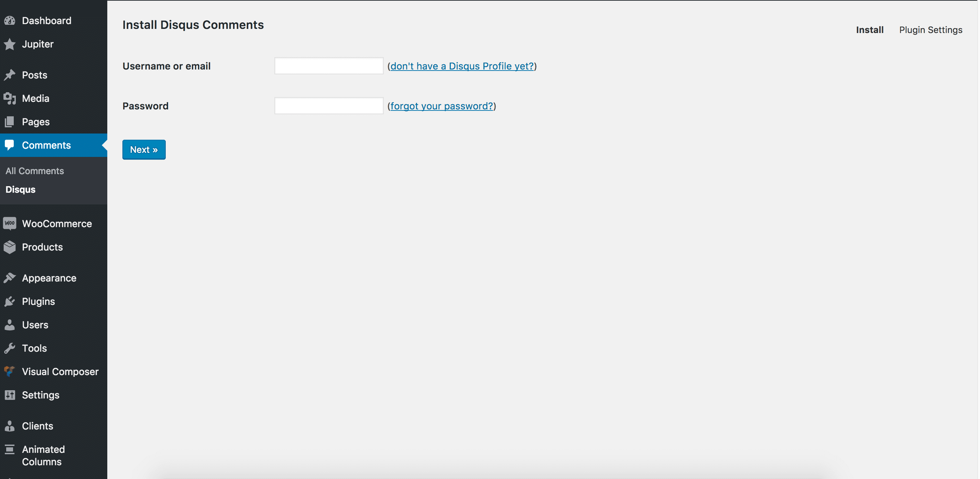980x479 pixels.
Task: Open Appearance menu label
Action: (x=49, y=278)
